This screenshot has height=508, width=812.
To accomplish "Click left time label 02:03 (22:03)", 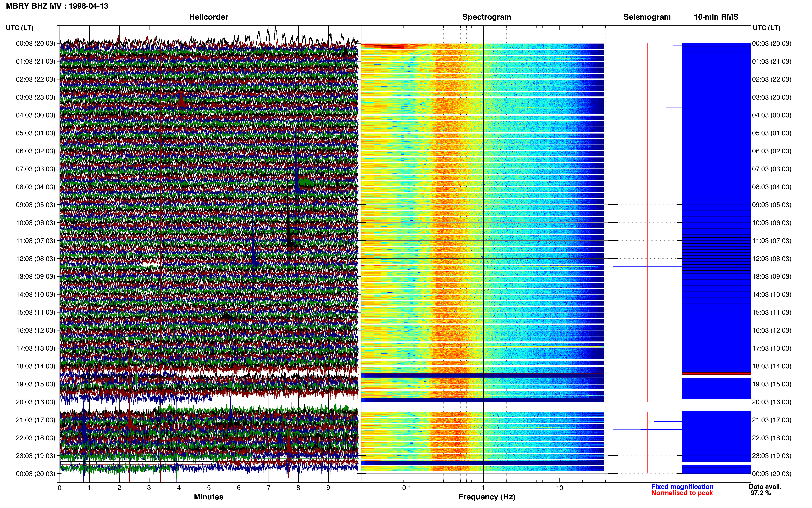I will point(36,79).
